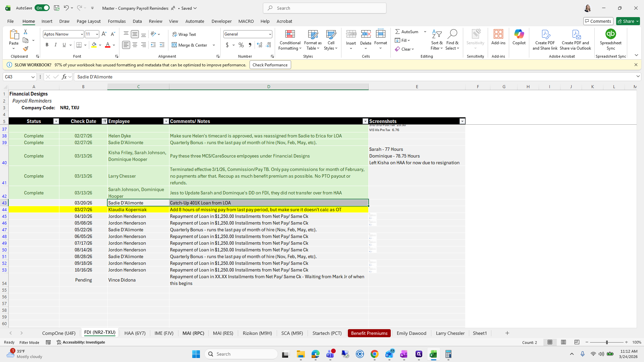
Task: Open the Employee column filter dropdown
Action: 166,121
